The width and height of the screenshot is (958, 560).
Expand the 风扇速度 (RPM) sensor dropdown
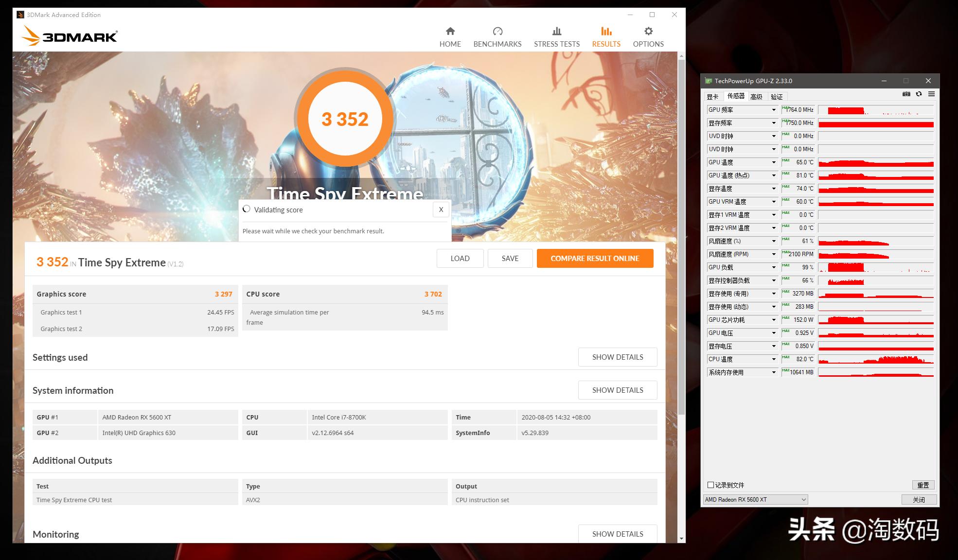773,254
